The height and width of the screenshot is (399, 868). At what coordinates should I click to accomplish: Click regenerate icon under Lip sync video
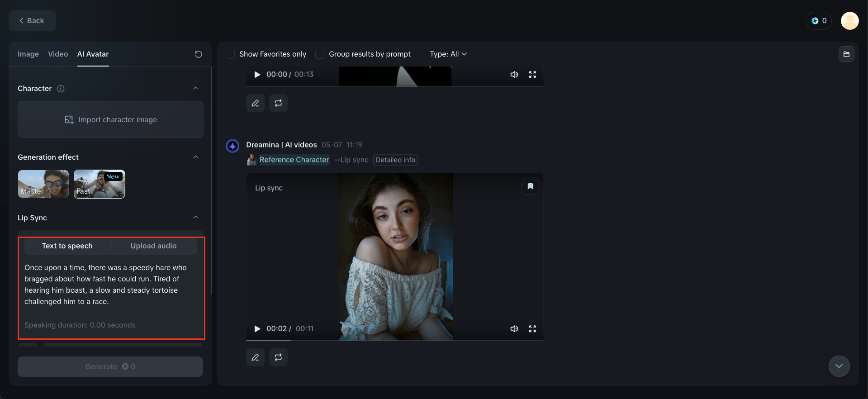(278, 357)
